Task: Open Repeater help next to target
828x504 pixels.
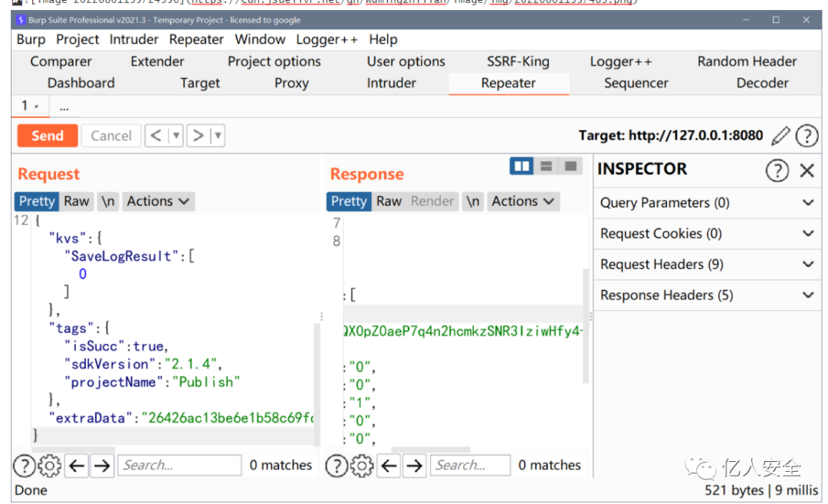Action: pyautogui.click(x=807, y=136)
